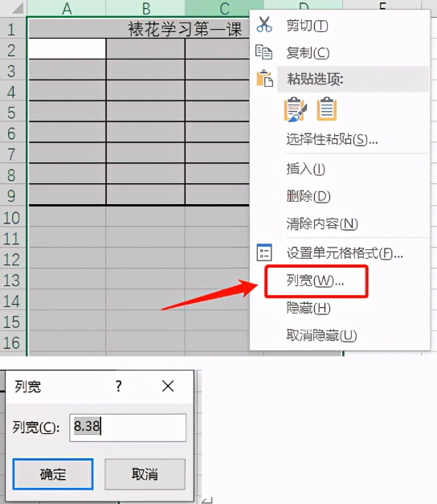Click 列宽(W)... menu entry

click(x=315, y=281)
